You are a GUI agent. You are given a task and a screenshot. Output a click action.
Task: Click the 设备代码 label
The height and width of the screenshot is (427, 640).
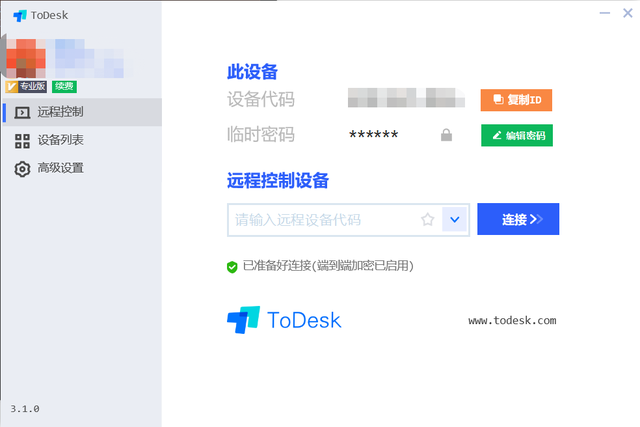tap(261, 99)
